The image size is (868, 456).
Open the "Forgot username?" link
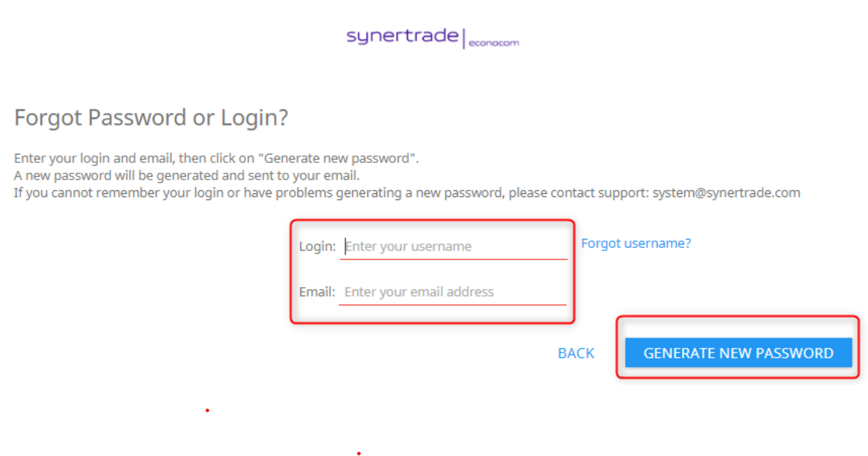(x=636, y=243)
